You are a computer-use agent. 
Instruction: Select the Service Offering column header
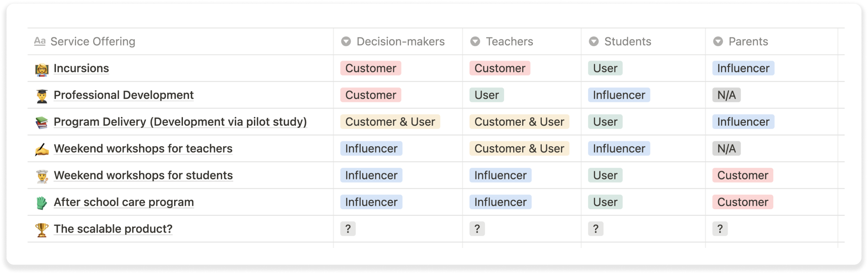click(92, 41)
